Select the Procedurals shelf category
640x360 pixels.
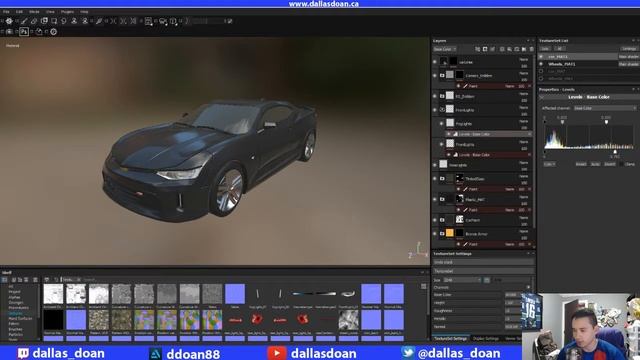pos(18,308)
